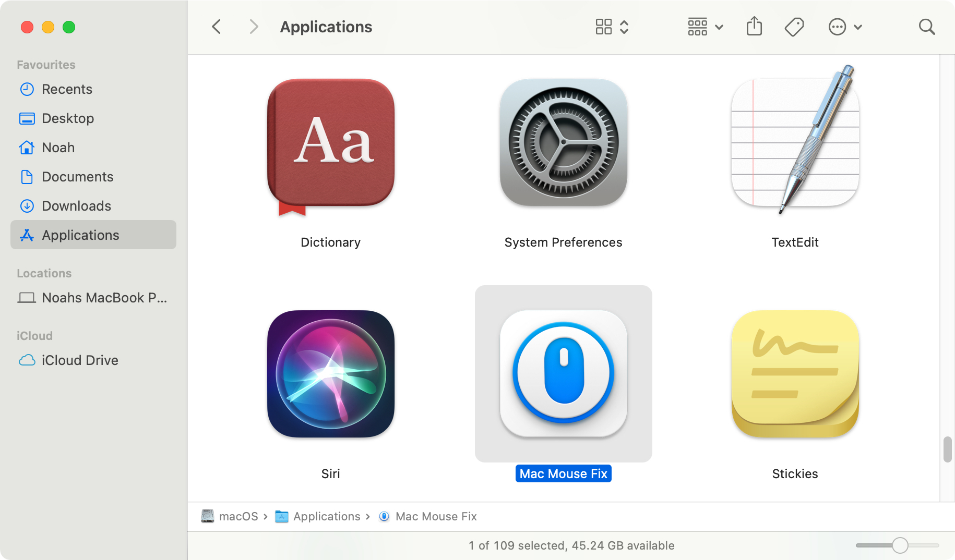Click macOS in the path bar
955x560 pixels.
coord(238,516)
